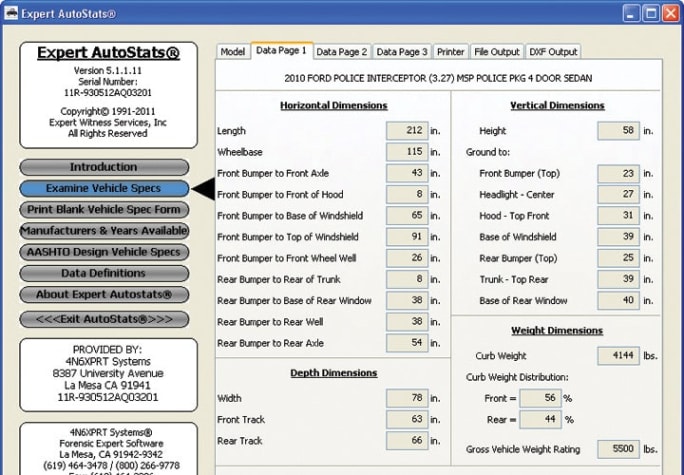Select Examine Vehicle Specs button
This screenshot has height=475, width=684.
pyautogui.click(x=104, y=188)
